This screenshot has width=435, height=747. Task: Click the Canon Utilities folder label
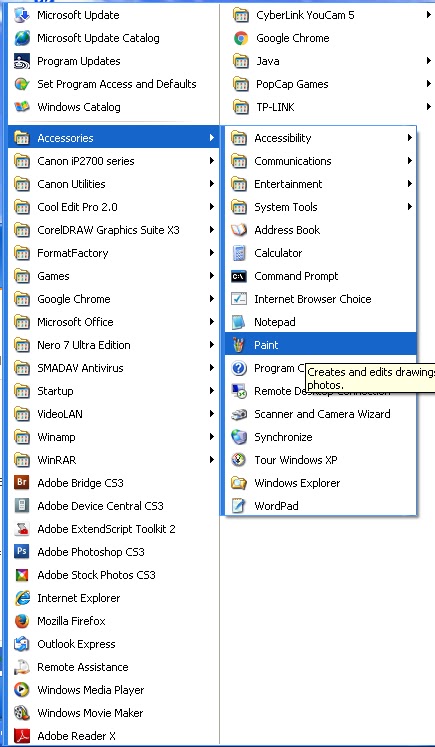[x=71, y=184]
